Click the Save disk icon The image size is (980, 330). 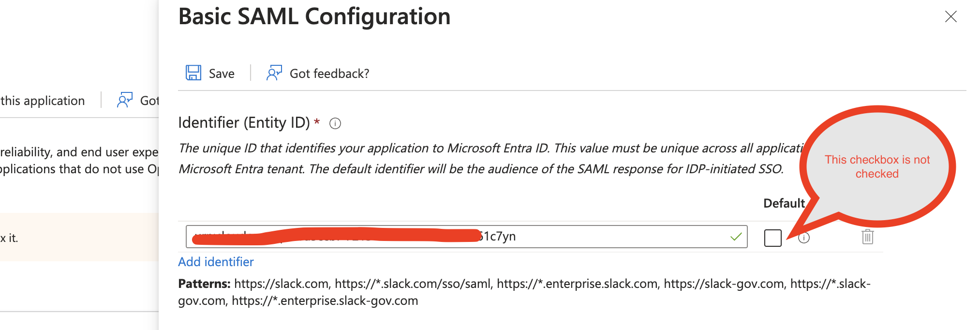pyautogui.click(x=193, y=72)
